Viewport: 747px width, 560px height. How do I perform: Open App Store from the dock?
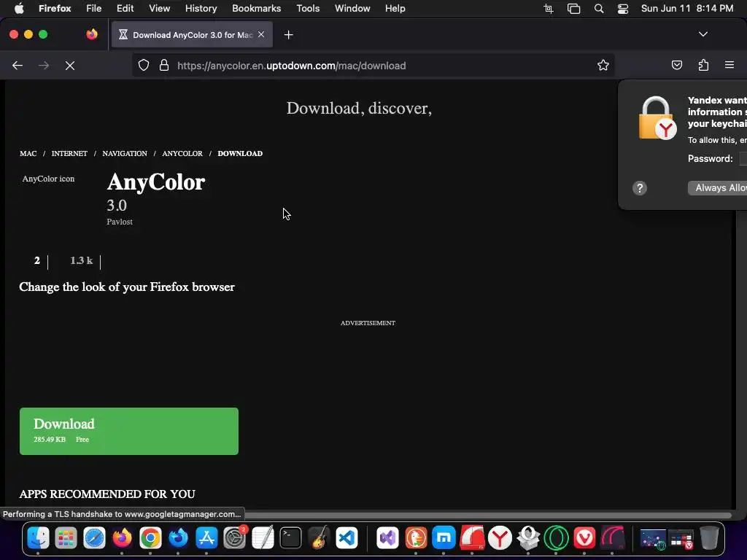click(206, 538)
